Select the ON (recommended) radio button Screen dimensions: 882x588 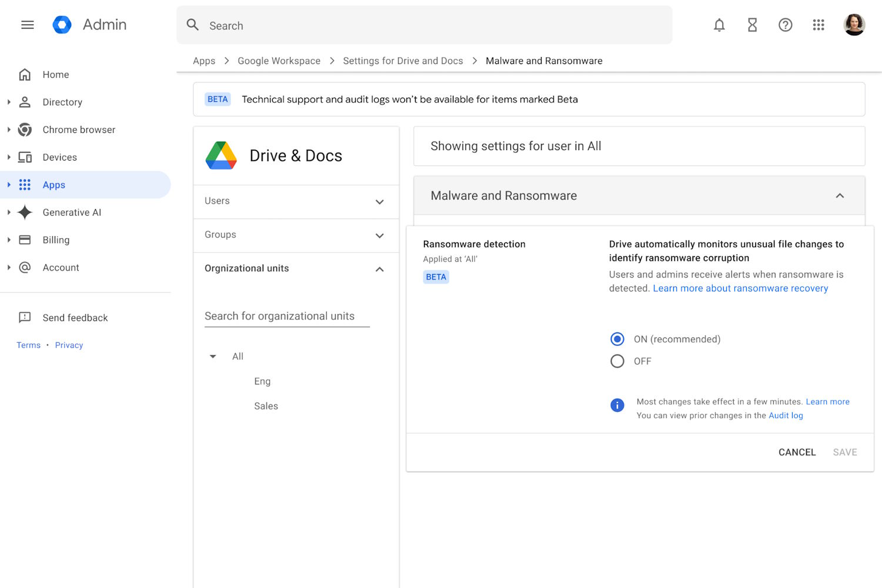tap(617, 339)
